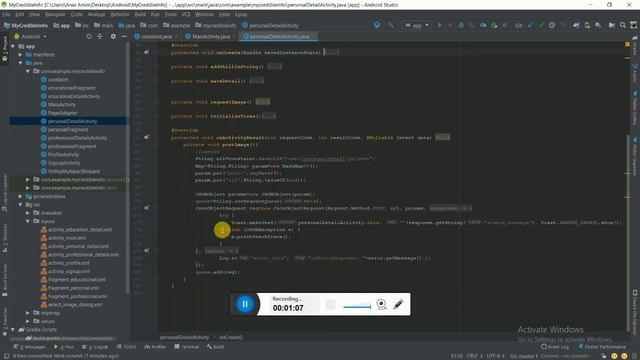Image resolution: width=640 pixels, height=360 pixels.
Task: Collapse the res folder node
Action: coord(20,204)
